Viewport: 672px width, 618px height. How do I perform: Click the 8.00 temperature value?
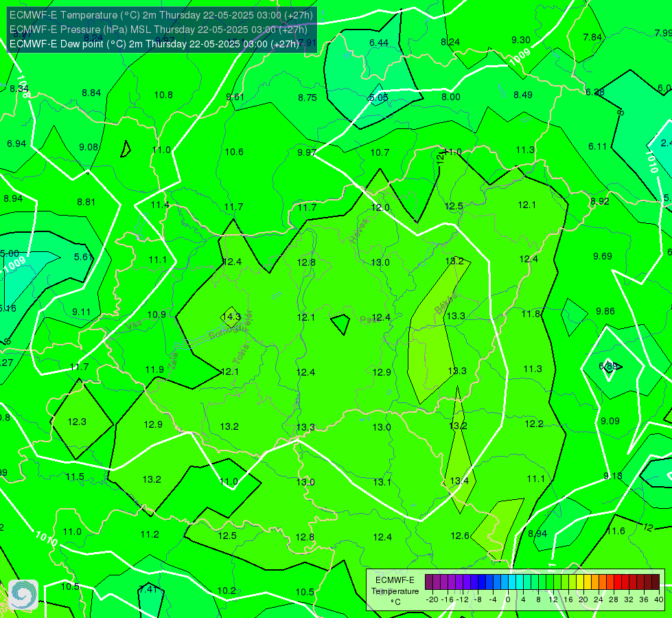[451, 97]
